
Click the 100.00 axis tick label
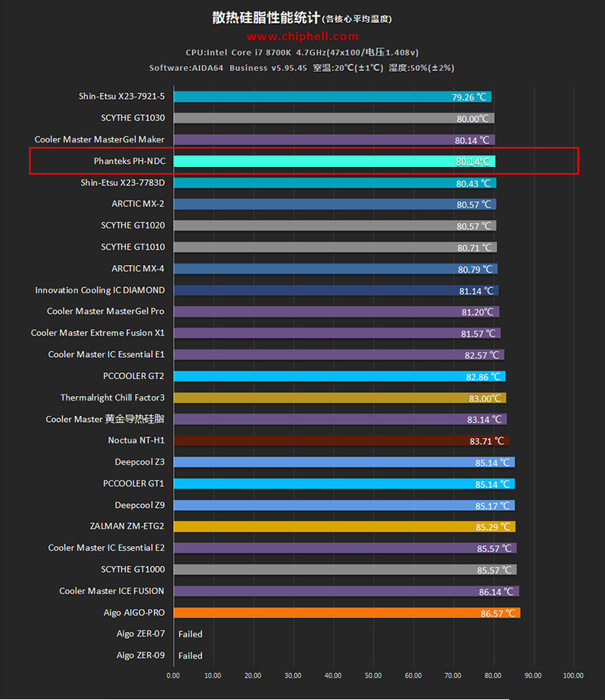pyautogui.click(x=574, y=675)
